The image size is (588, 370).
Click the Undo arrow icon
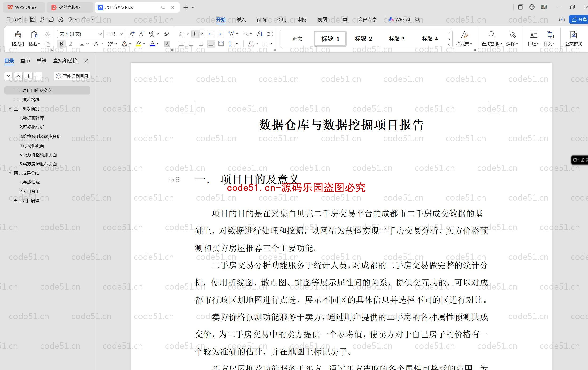coord(70,20)
